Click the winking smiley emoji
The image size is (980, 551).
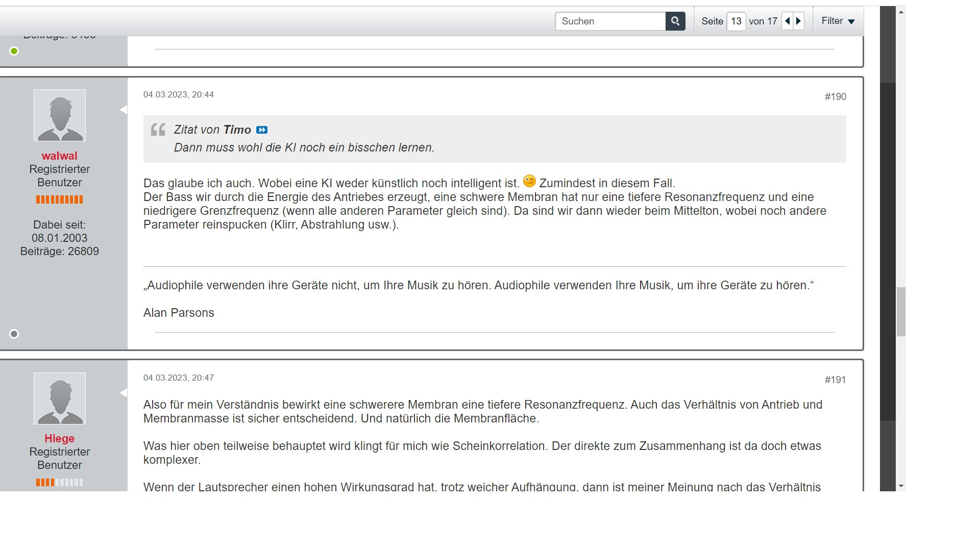[x=529, y=181]
